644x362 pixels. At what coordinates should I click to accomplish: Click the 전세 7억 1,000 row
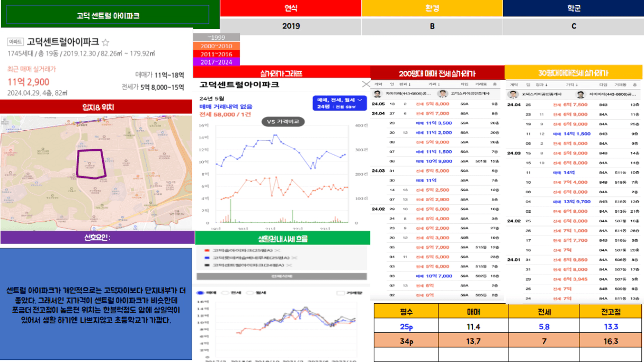[x=574, y=230]
